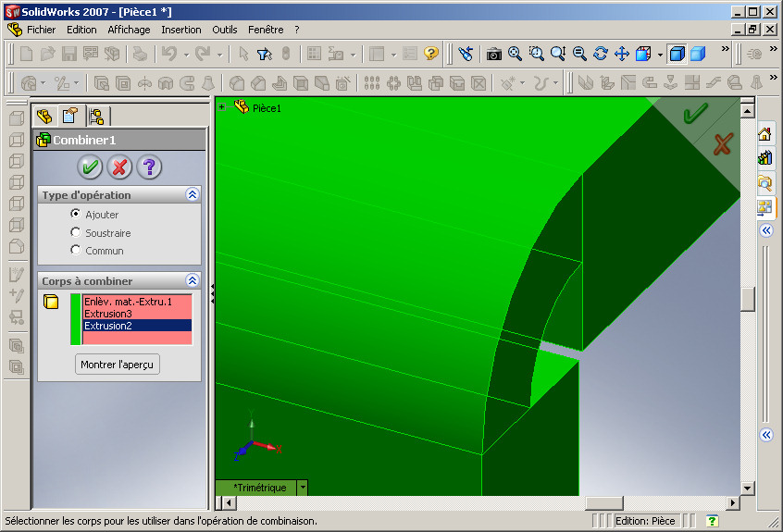
Task: Accept with the green checkmark in viewport corner
Action: 695,113
